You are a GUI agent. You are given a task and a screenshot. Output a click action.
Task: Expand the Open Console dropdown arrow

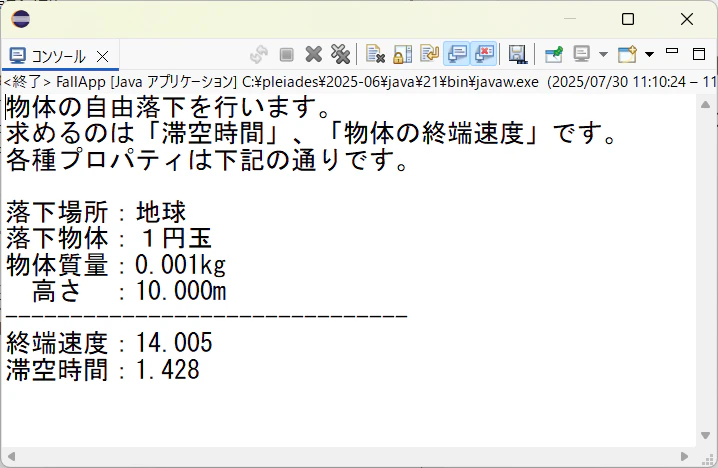pos(649,54)
